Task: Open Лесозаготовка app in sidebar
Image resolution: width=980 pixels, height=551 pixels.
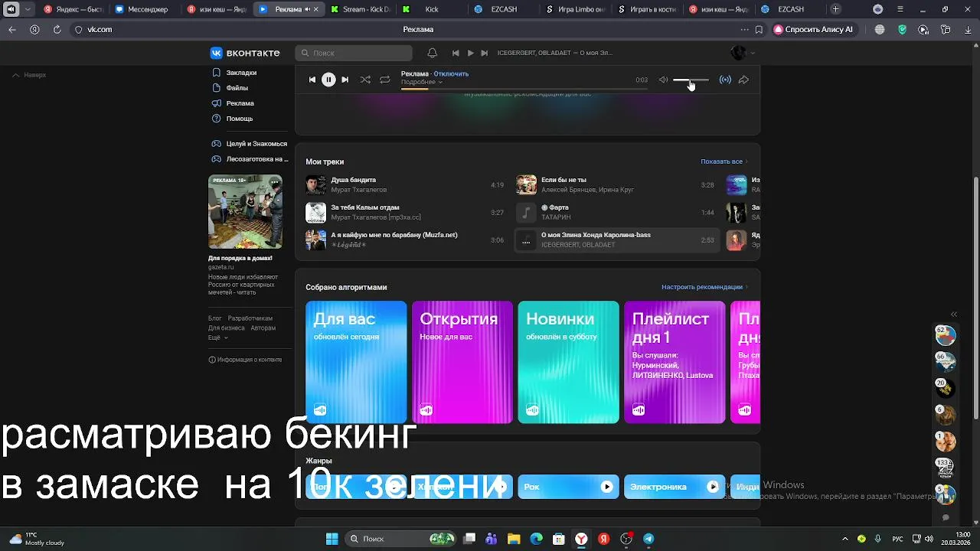Action: pyautogui.click(x=250, y=159)
